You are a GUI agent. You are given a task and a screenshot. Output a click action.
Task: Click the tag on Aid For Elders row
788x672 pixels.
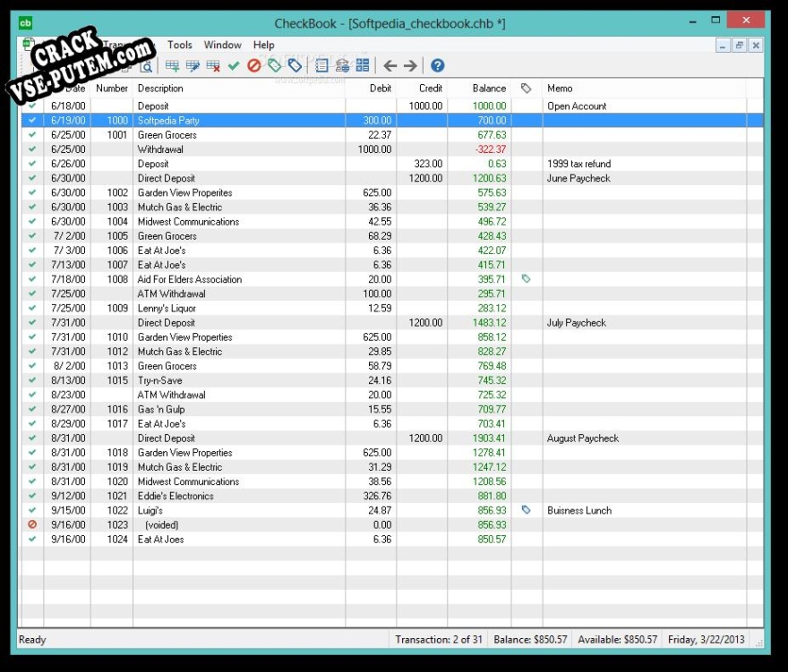pyautogui.click(x=527, y=279)
